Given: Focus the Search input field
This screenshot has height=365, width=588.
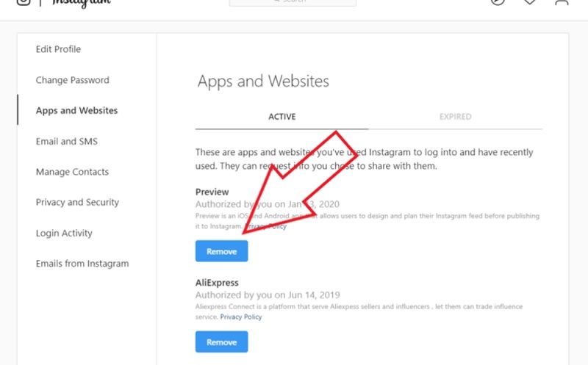Looking at the screenshot, I should [293, 2].
